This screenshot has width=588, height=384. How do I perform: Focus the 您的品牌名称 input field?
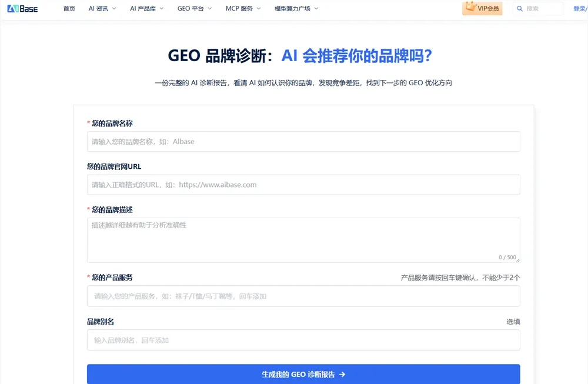[303, 141]
